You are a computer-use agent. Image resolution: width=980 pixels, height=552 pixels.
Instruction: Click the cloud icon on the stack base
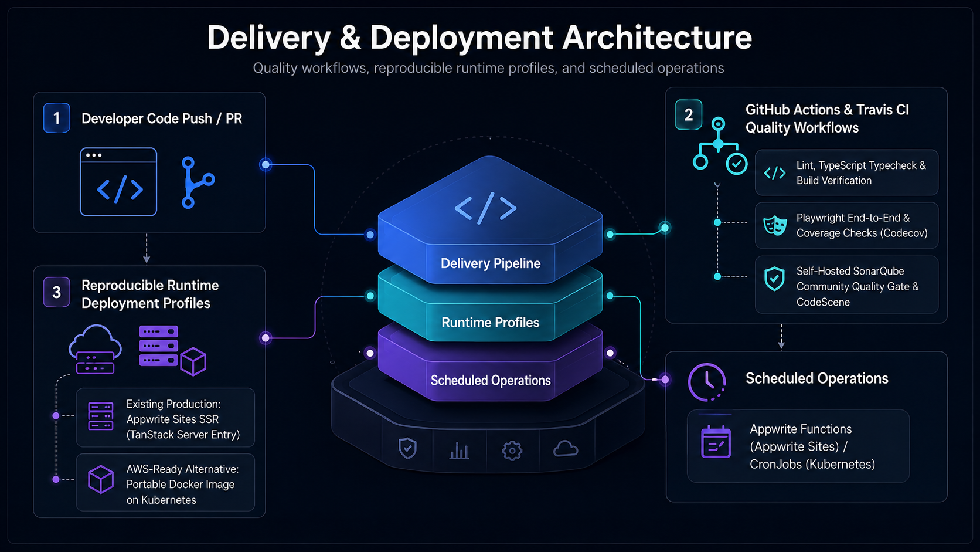click(566, 449)
